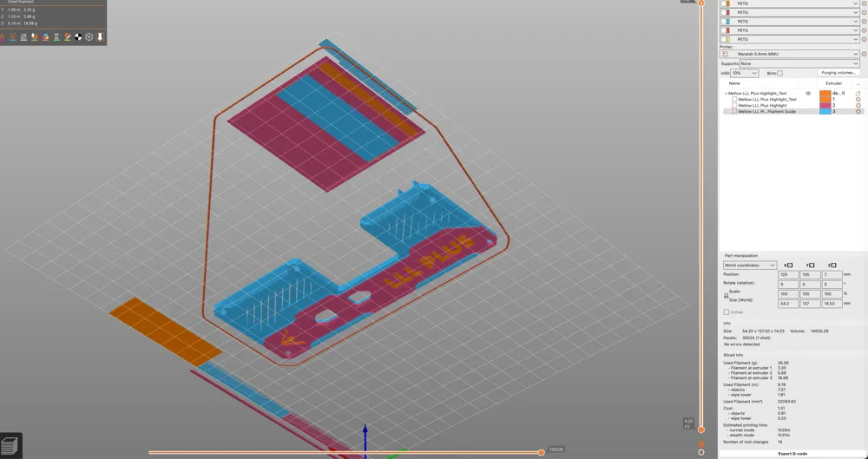868x459 pixels.
Task: Toggle deretractions display in legend toolbar
Action: click(x=13, y=37)
